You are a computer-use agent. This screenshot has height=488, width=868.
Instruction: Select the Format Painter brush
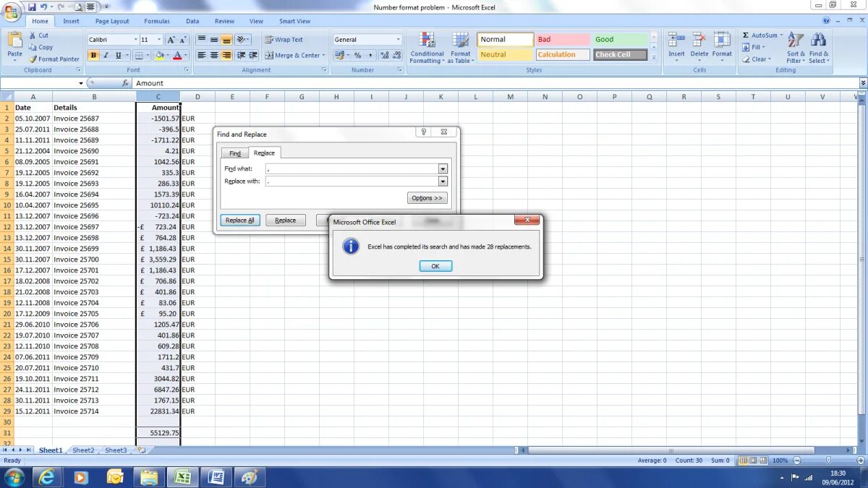point(33,59)
